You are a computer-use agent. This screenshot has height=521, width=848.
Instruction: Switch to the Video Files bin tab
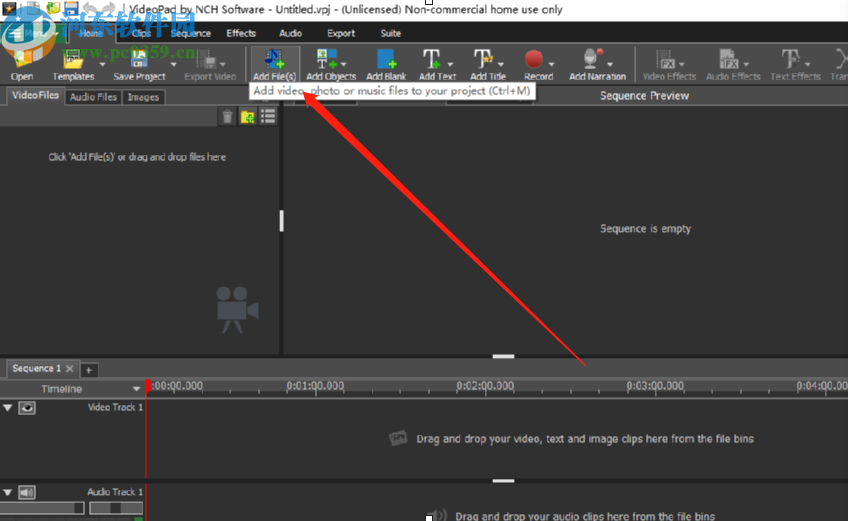tap(35, 95)
